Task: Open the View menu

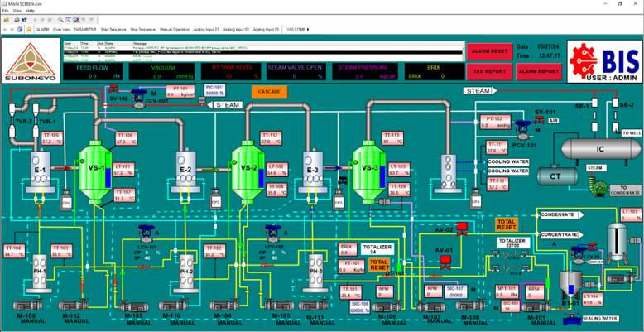Action: 17,11
